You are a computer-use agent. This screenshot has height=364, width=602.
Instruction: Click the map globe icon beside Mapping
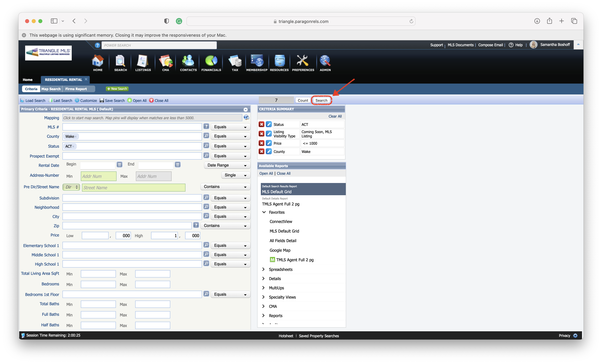click(x=246, y=117)
